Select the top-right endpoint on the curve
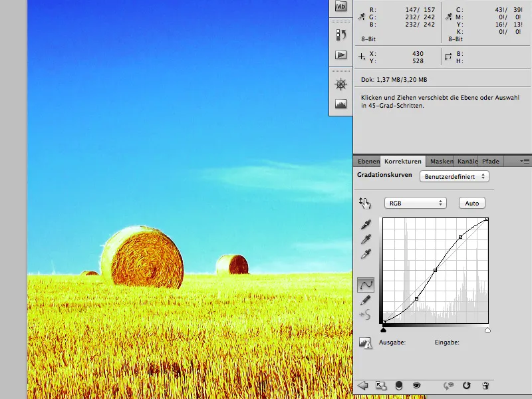 click(x=487, y=219)
